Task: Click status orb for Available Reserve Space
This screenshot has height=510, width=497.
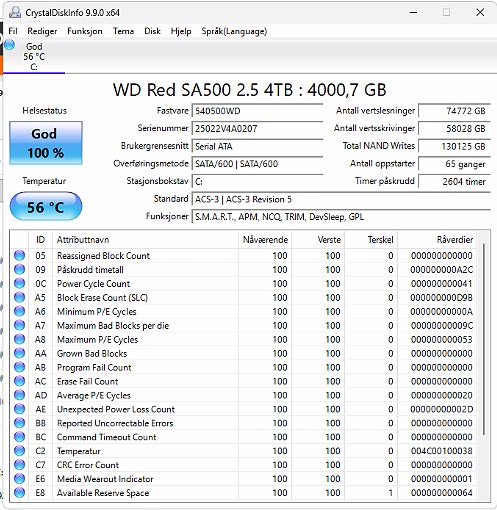Action: coord(20,493)
